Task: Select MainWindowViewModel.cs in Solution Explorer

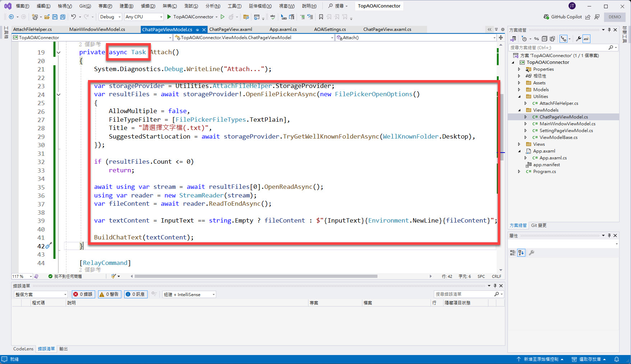Action: [567, 124]
